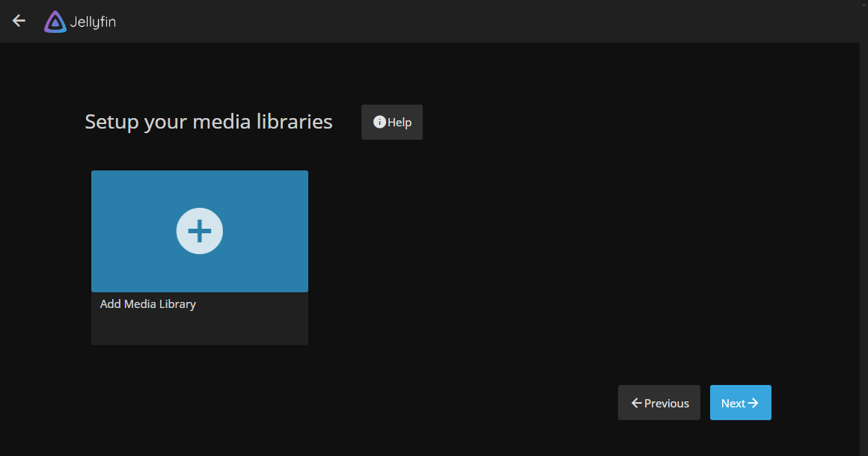The height and width of the screenshot is (456, 868).
Task: Click the "Setup your media libraries" heading
Action: pyautogui.click(x=209, y=122)
